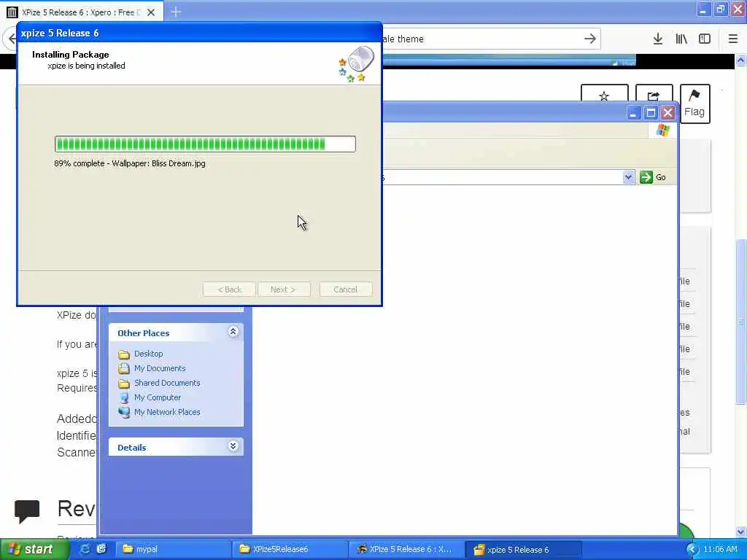This screenshot has width=747, height=560.
Task: Click the xpize installer package logo icon
Action: [356, 63]
